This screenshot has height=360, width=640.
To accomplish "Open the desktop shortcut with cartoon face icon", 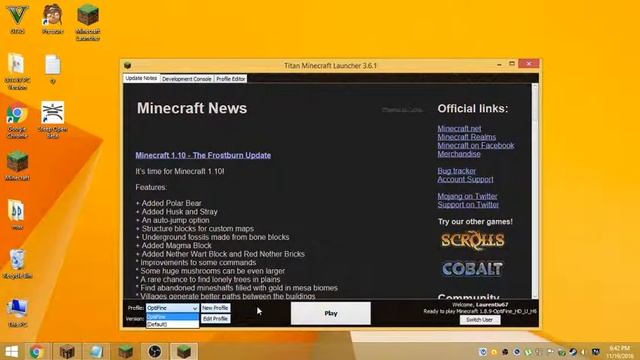I will [53, 19].
